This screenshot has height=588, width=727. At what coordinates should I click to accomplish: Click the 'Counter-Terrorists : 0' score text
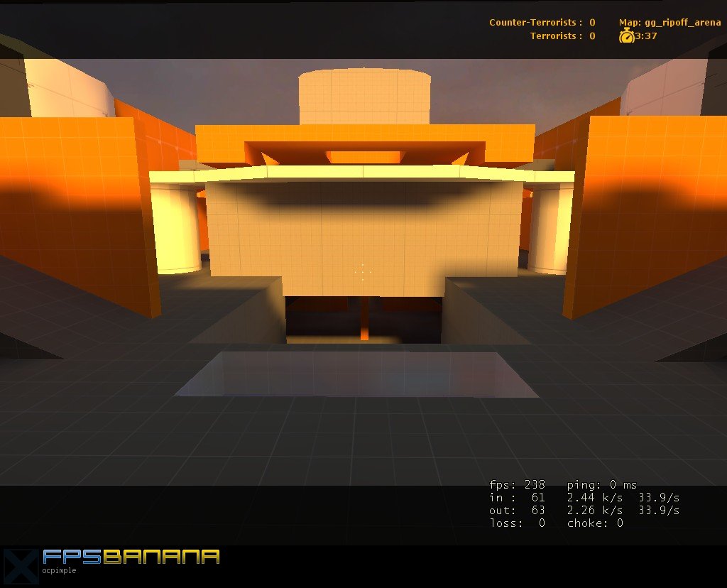542,22
